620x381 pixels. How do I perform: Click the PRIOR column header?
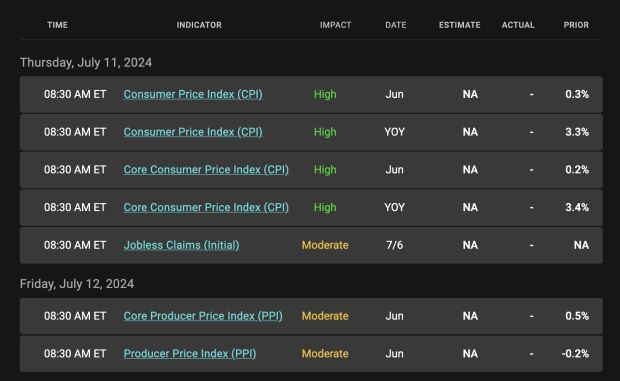[x=576, y=25]
